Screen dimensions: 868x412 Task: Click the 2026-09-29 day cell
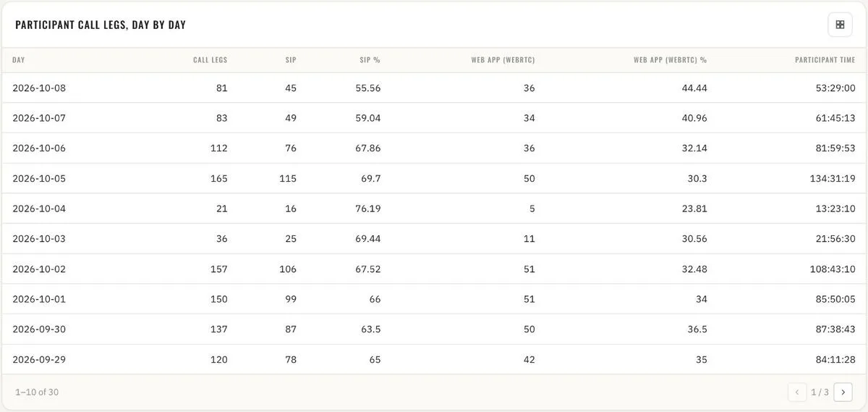click(x=39, y=359)
